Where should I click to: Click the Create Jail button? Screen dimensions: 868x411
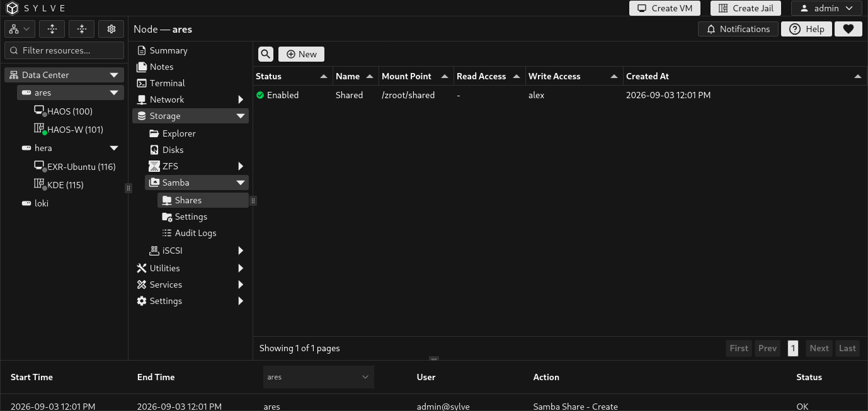tap(746, 8)
